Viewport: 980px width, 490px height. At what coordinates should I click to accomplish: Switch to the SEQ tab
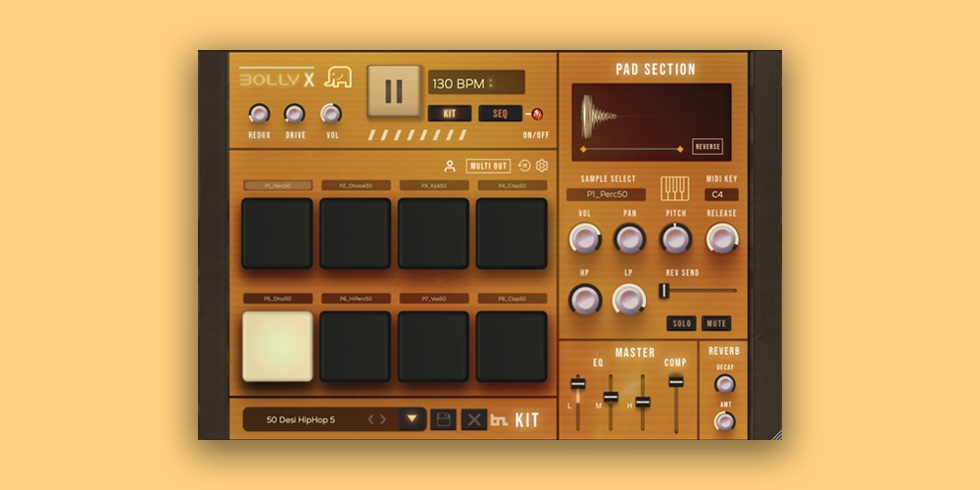tap(500, 114)
